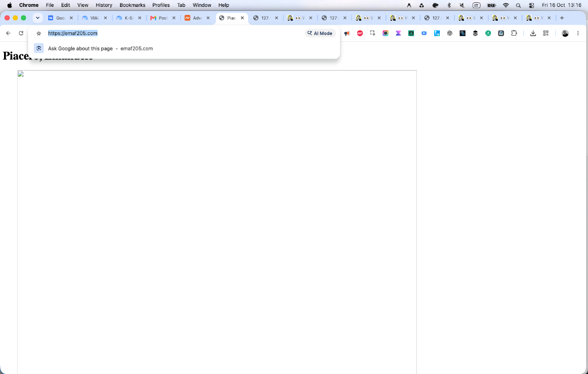Open Chrome's three-dot menu

pyautogui.click(x=578, y=33)
